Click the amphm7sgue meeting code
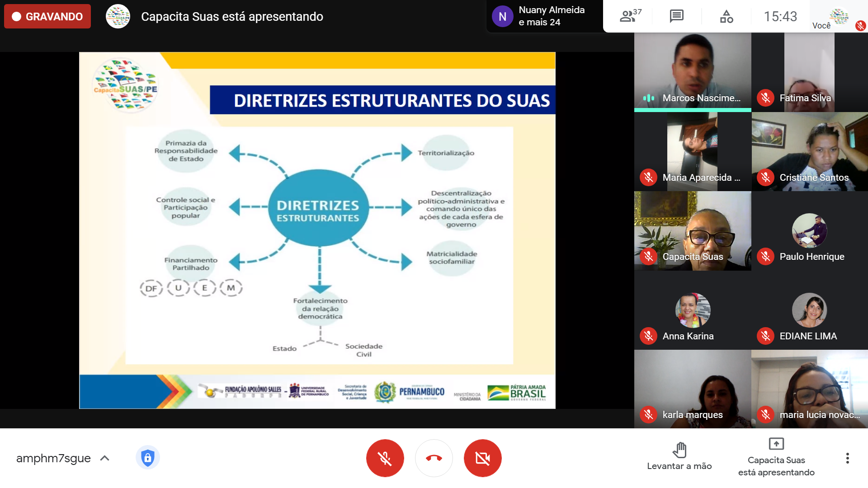This screenshot has height=488, width=868. [x=53, y=458]
